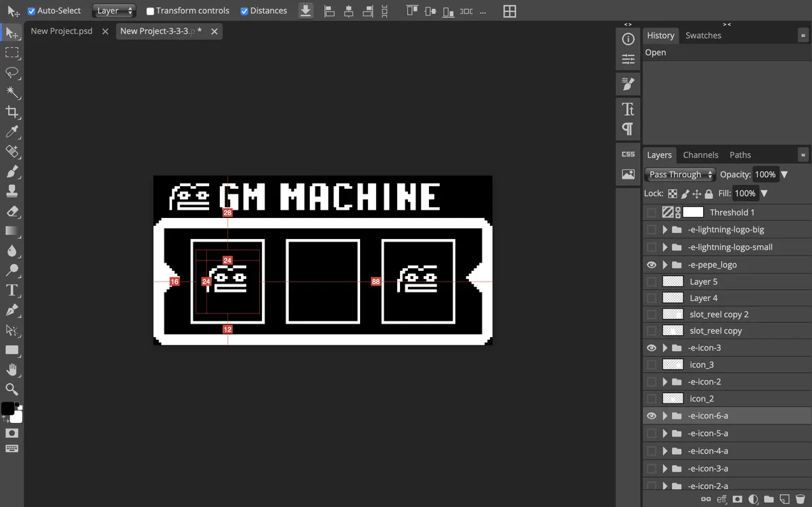Screen dimensions: 812x507
Task: Open the Fill slider arrow
Action: pos(764,194)
